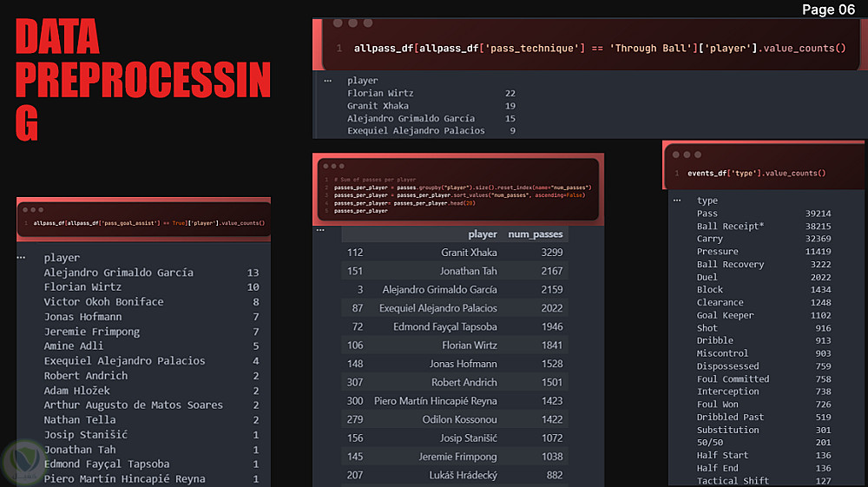The image size is (868, 487).
Task: Click the 'Ball Recovery' event type
Action: [730, 265]
